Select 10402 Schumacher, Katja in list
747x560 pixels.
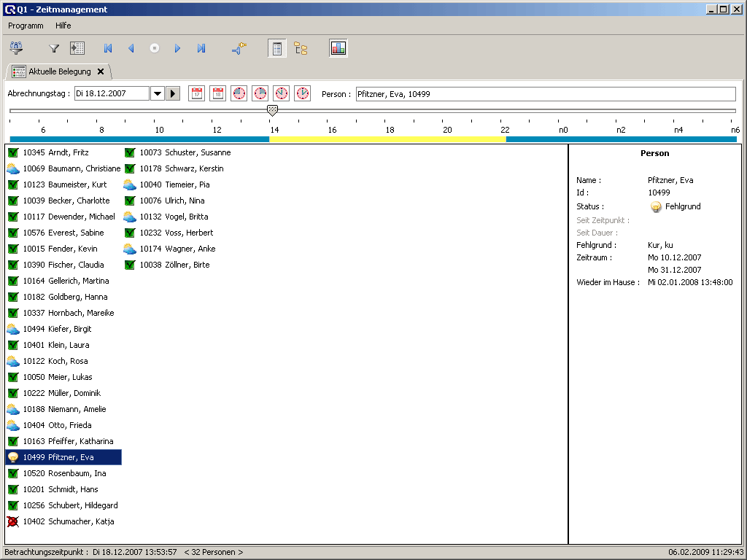(68, 521)
